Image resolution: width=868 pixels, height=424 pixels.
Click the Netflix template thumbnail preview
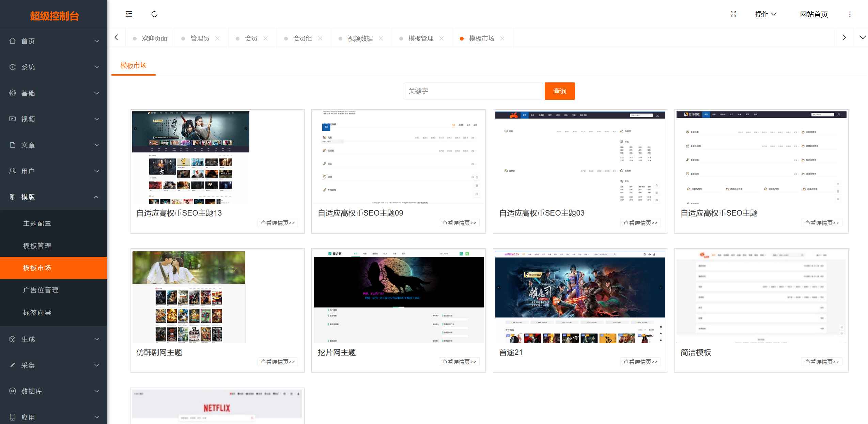tap(217, 406)
